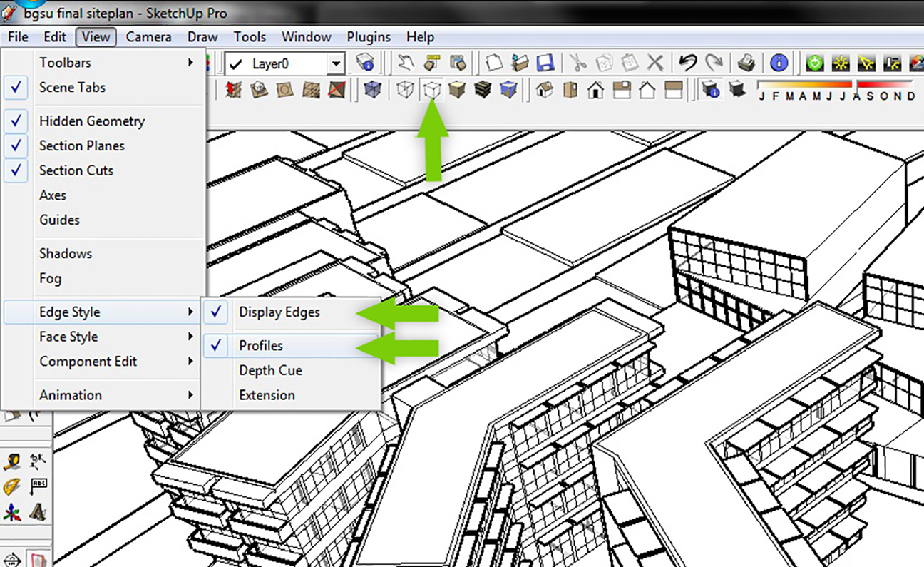Select the 3D Text tool

[38, 512]
